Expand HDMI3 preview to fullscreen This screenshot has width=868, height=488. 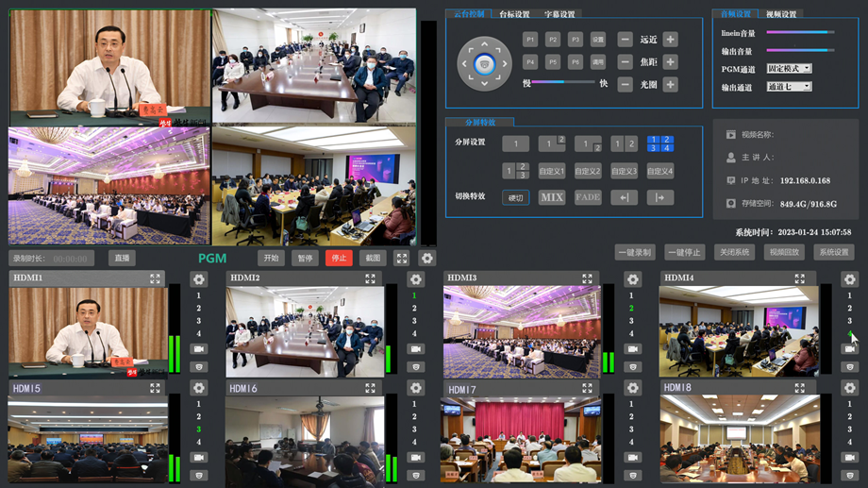point(589,278)
